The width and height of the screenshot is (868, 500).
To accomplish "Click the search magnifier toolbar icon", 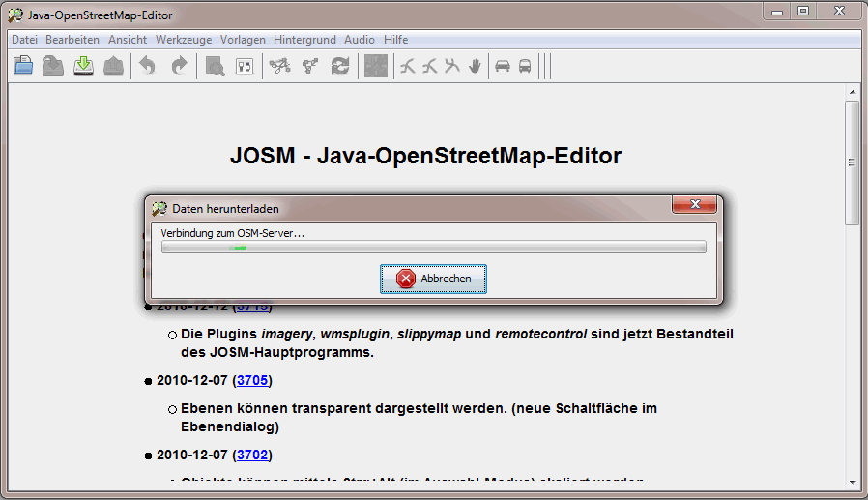I will (215, 66).
